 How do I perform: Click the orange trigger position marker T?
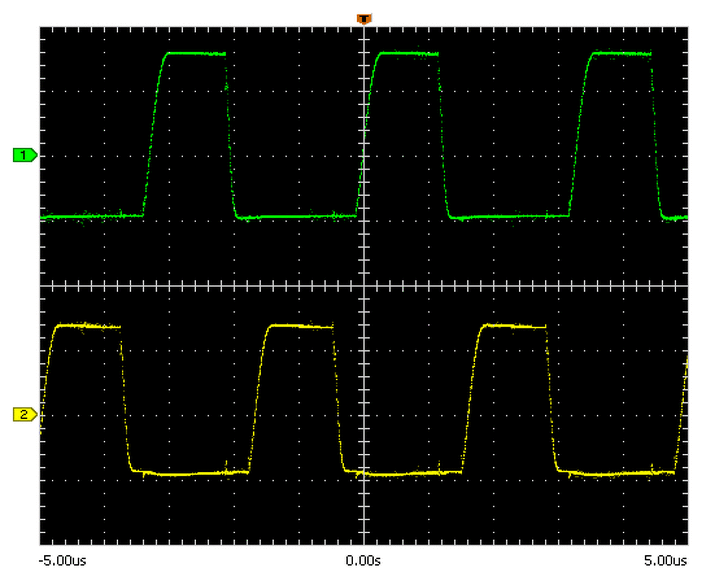[364, 19]
